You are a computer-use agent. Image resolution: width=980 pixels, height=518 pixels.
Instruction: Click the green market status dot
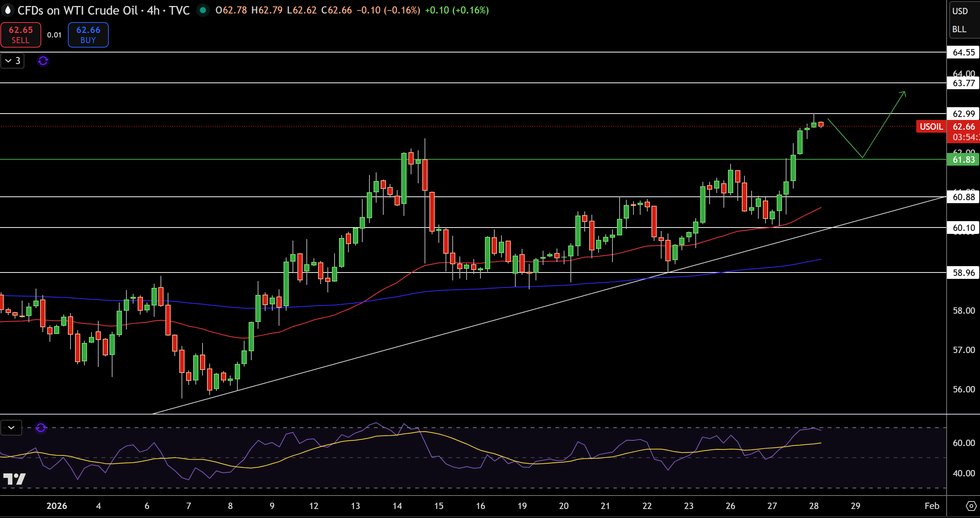click(x=203, y=10)
